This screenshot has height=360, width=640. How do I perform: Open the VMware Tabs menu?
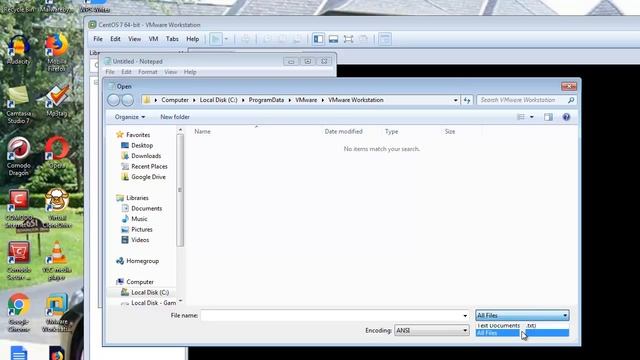[172, 39]
